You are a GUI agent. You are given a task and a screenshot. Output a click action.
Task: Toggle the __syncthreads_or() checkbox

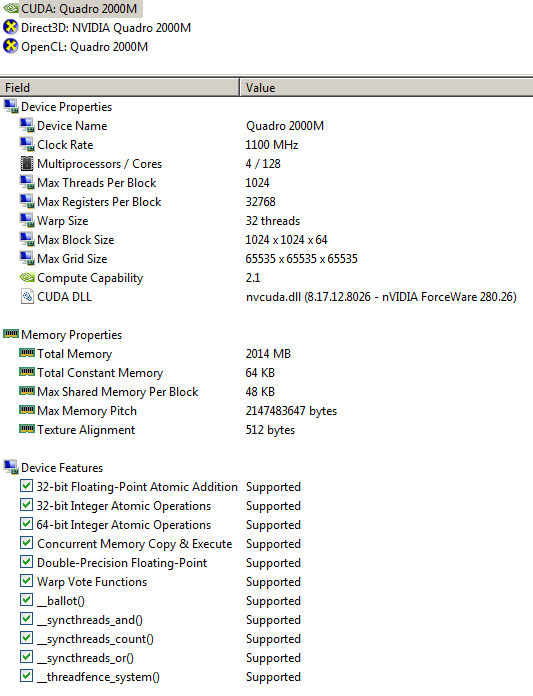(x=27, y=657)
